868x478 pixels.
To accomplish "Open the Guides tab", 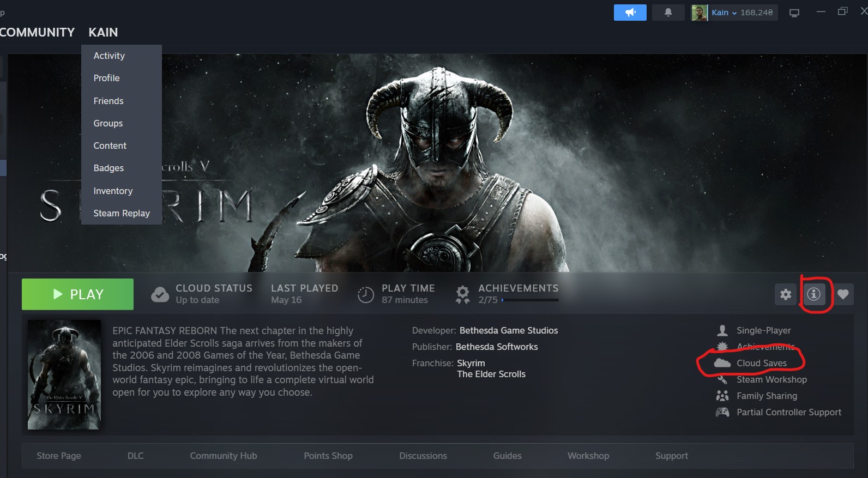I will click(508, 456).
